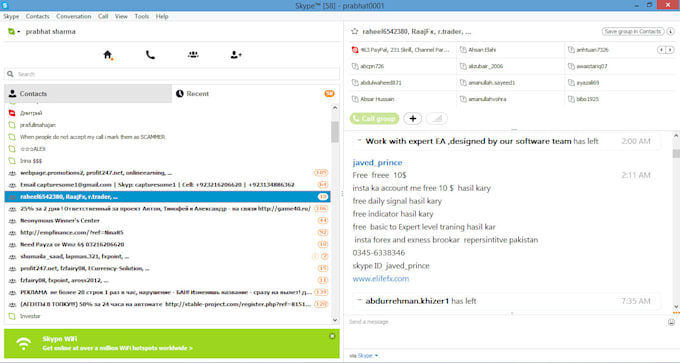Click the create group icon
The width and height of the screenshot is (680, 363).
point(193,55)
